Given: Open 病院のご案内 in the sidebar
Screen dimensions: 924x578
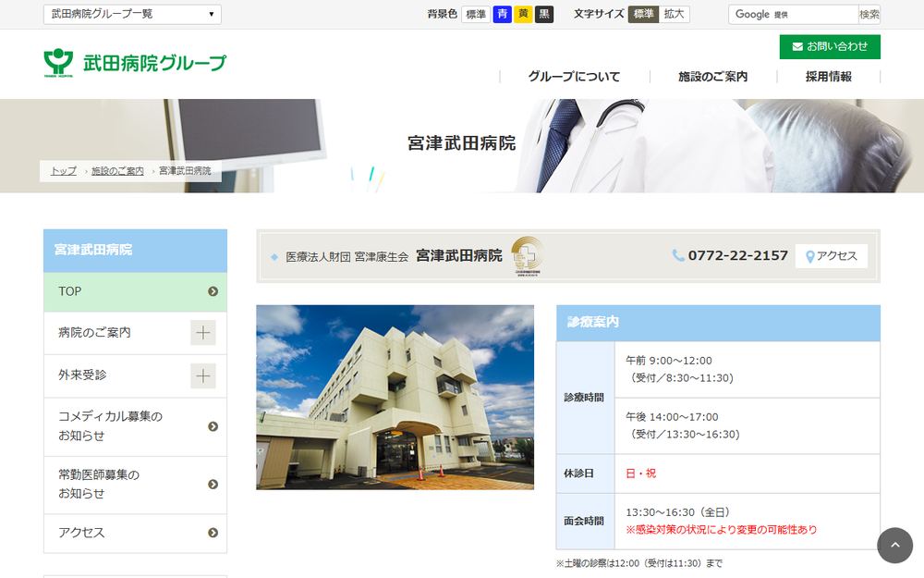Looking at the screenshot, I should [95, 333].
